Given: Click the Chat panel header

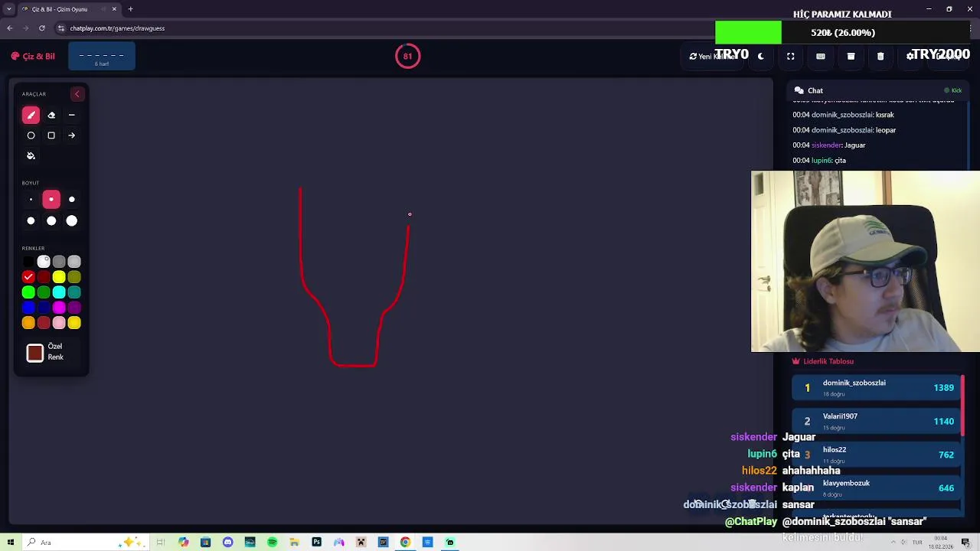Looking at the screenshot, I should pos(878,90).
